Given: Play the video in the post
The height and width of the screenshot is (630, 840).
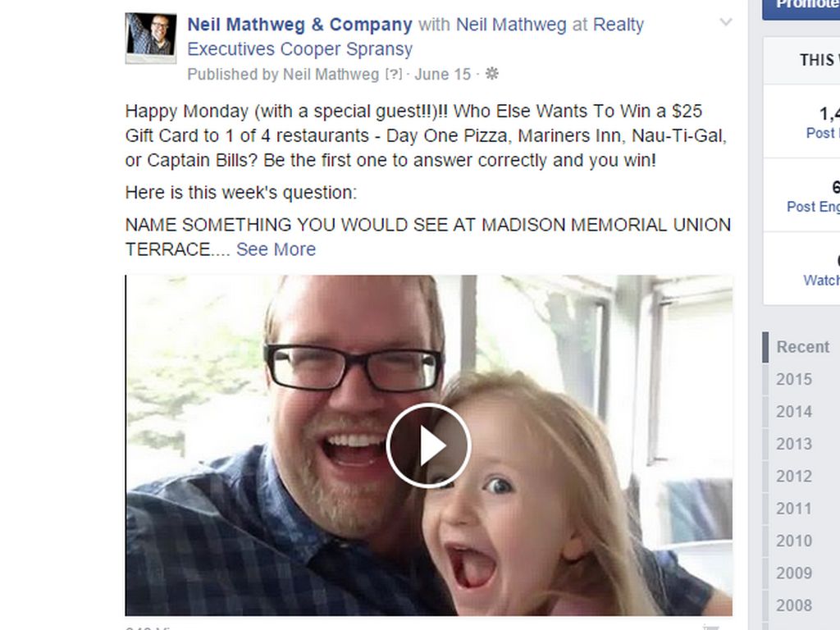Looking at the screenshot, I should click(428, 445).
